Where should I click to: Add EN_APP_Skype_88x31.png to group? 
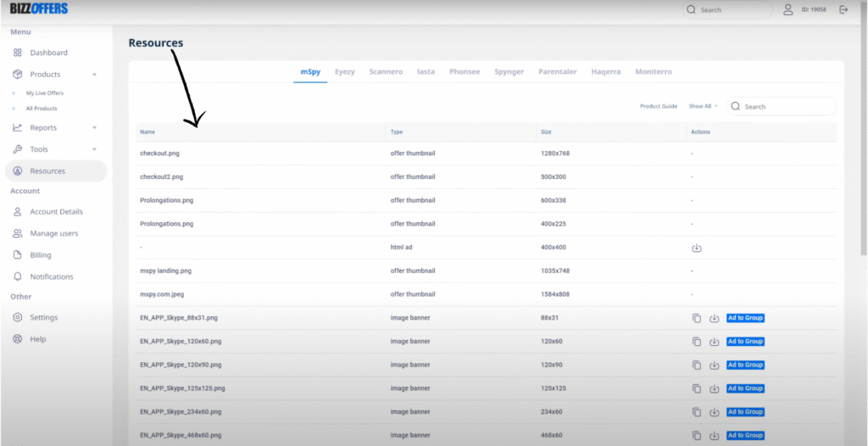point(745,318)
